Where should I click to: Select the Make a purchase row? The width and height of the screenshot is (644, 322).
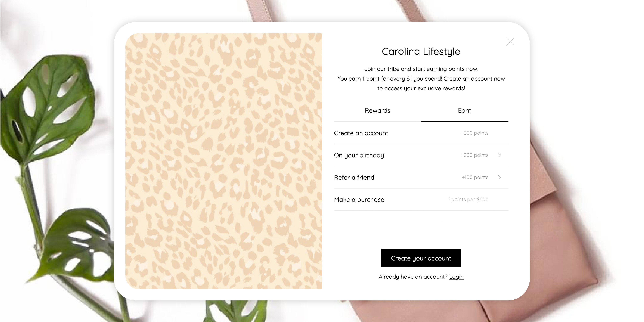point(421,199)
